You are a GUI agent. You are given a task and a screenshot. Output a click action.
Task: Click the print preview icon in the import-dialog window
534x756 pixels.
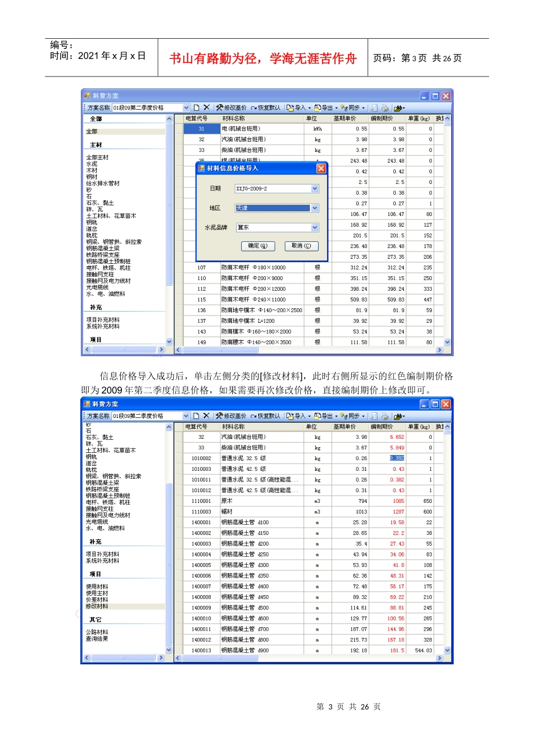pyautogui.click(x=374, y=107)
